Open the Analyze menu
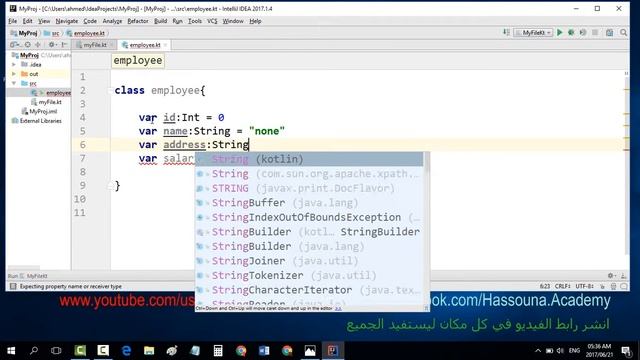Screen dimensions: 640x360 click(x=112, y=21)
